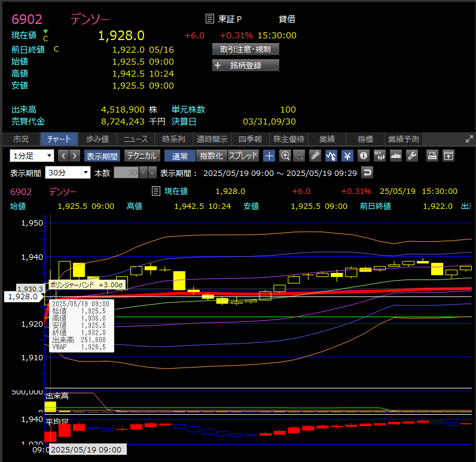Click the 1,950 price axis label

(32, 223)
